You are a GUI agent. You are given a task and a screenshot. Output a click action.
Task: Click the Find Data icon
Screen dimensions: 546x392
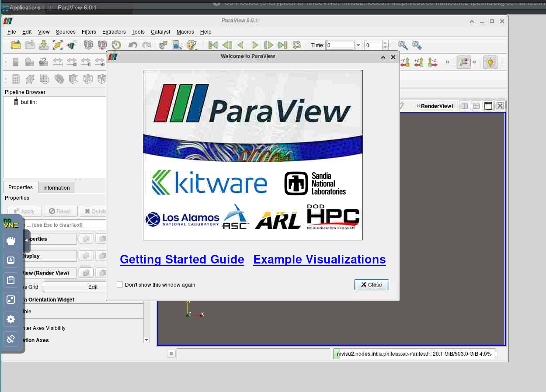(x=403, y=45)
